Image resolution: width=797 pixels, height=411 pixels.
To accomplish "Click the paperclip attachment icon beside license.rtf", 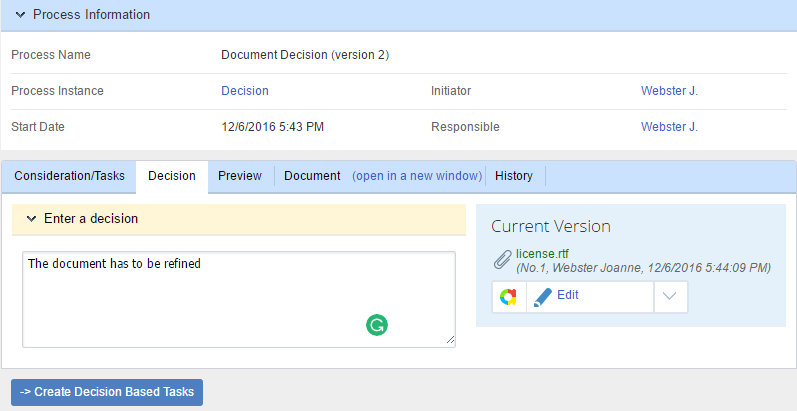I will (503, 260).
